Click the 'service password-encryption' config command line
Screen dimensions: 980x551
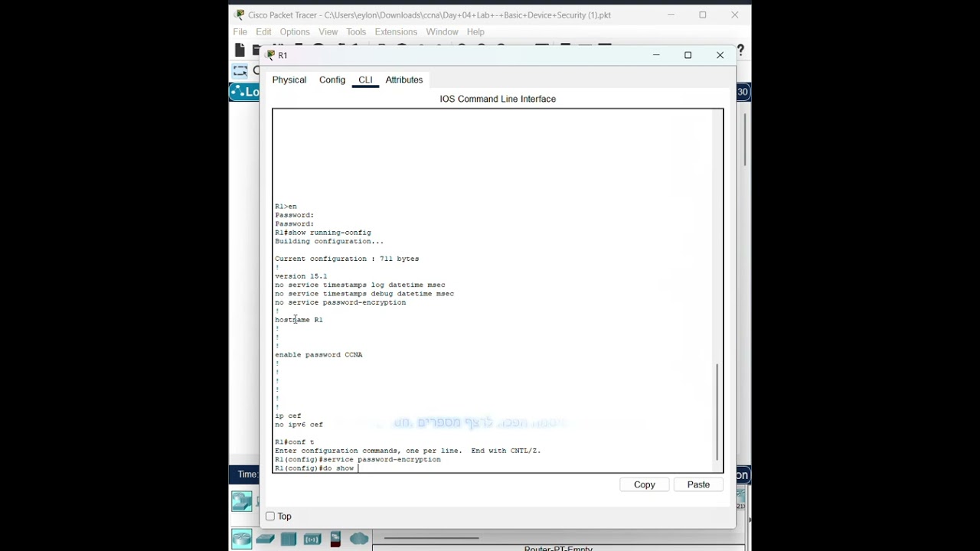358,460
